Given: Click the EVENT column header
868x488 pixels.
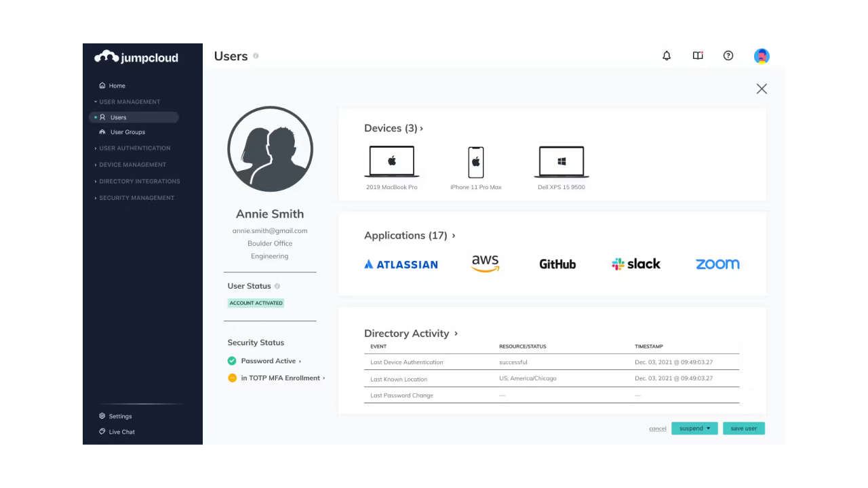Looking at the screenshot, I should [378, 346].
